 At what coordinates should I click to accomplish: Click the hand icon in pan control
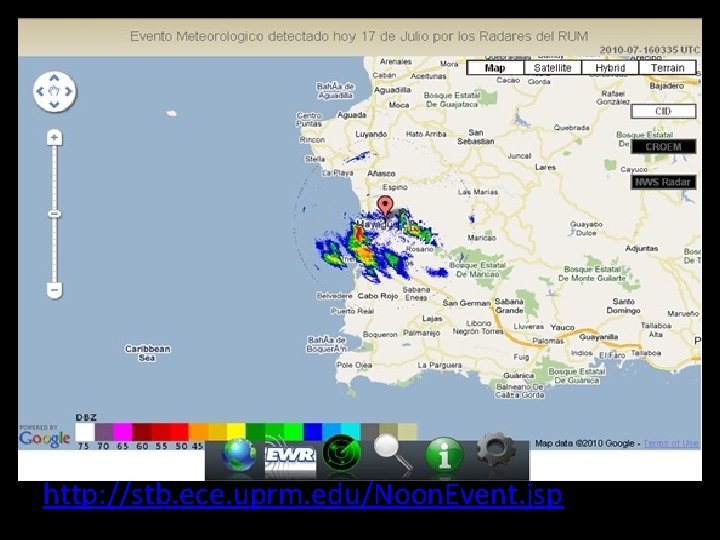coord(54,91)
